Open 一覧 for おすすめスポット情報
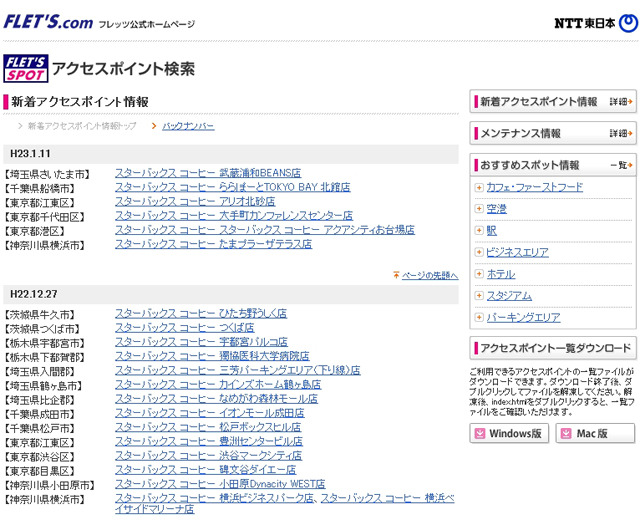640x530 pixels. click(x=621, y=165)
